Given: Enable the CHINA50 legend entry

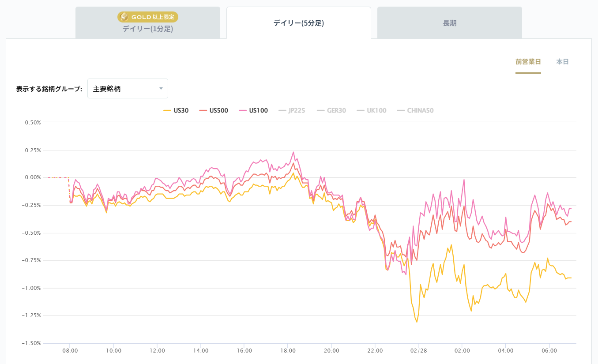Looking at the screenshot, I should click(420, 111).
